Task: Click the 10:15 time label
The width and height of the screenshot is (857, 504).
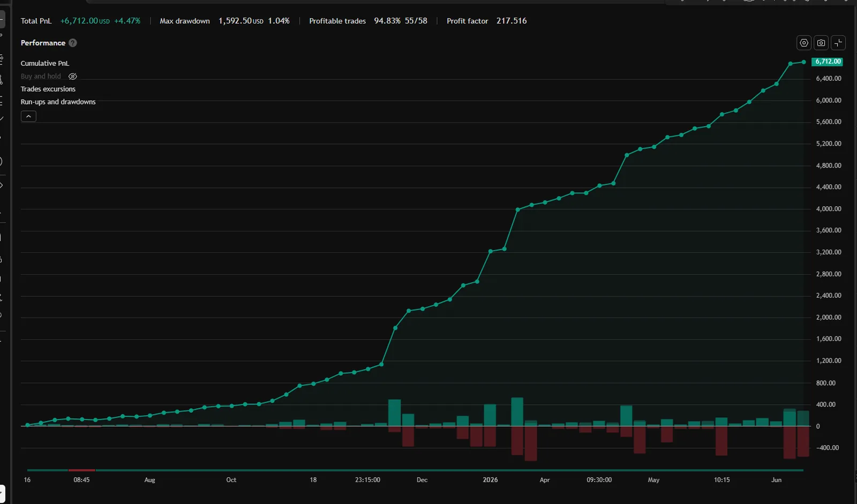Action: click(721, 480)
